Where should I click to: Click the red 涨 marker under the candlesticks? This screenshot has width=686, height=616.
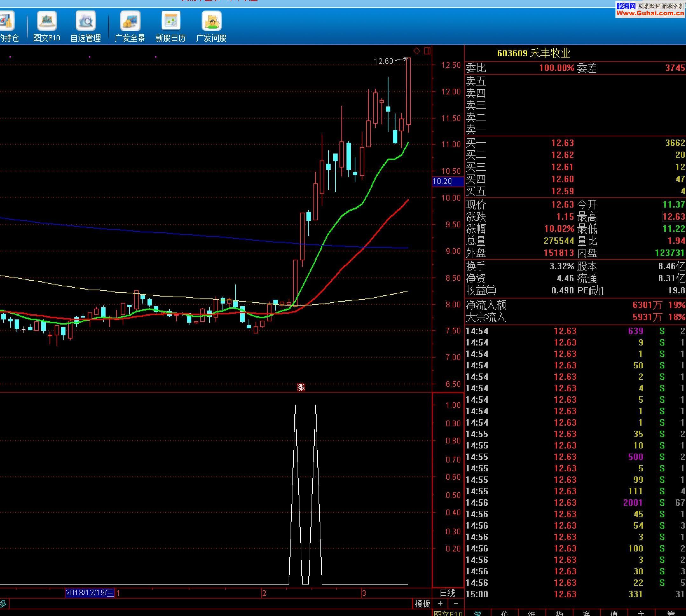click(301, 387)
